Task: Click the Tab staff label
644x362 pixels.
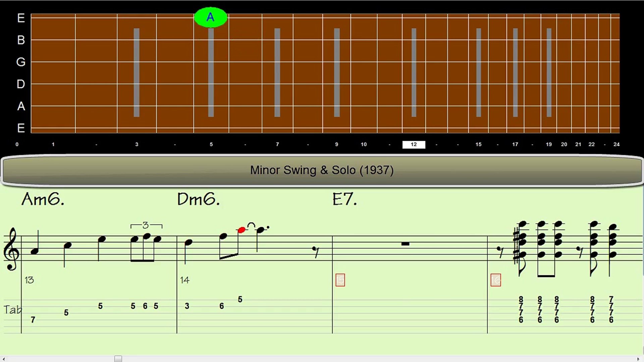Action: [x=13, y=310]
